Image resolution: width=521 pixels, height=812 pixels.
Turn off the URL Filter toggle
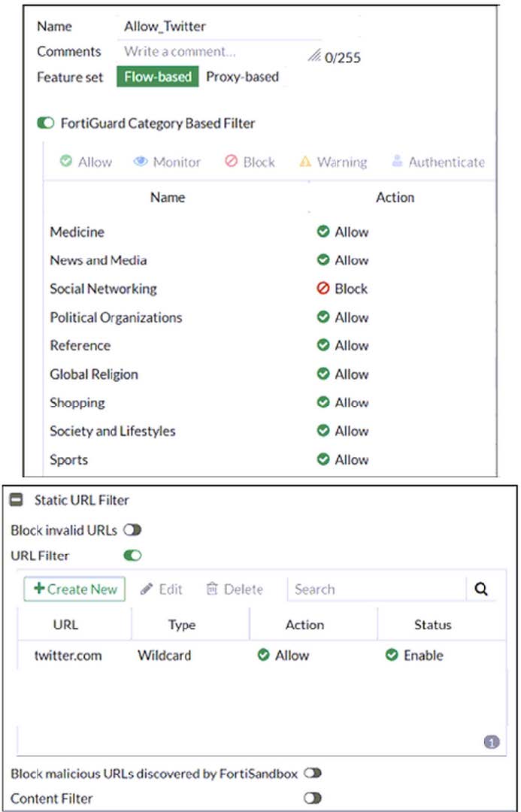tap(132, 556)
